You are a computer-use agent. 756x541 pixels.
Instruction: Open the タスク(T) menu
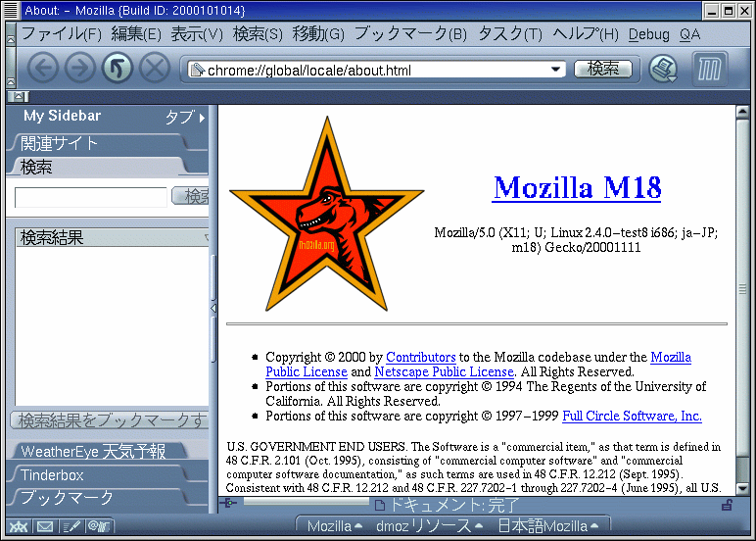[510, 34]
